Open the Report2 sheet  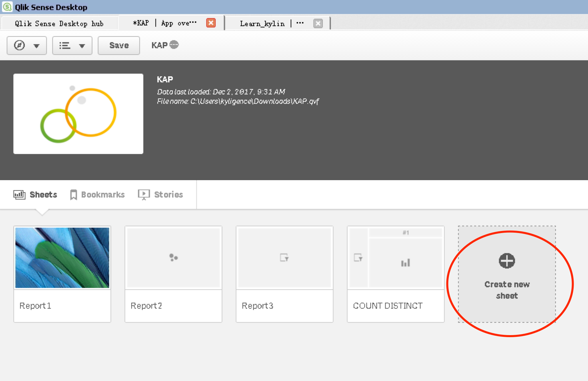point(173,274)
